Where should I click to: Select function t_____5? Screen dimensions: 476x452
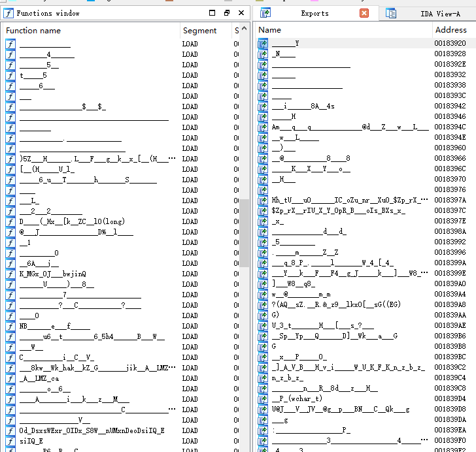(x=33, y=76)
